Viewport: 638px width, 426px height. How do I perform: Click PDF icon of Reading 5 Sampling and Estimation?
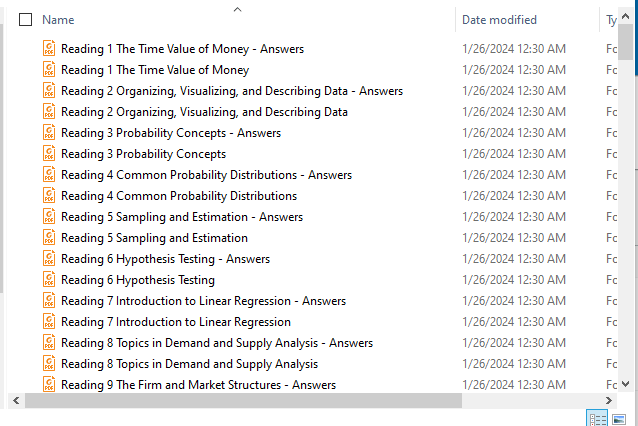pos(50,238)
